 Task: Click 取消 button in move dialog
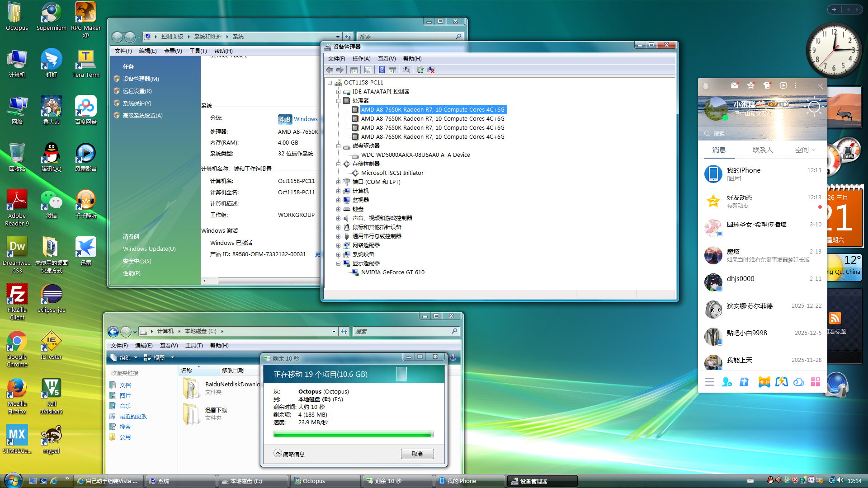coord(417,454)
